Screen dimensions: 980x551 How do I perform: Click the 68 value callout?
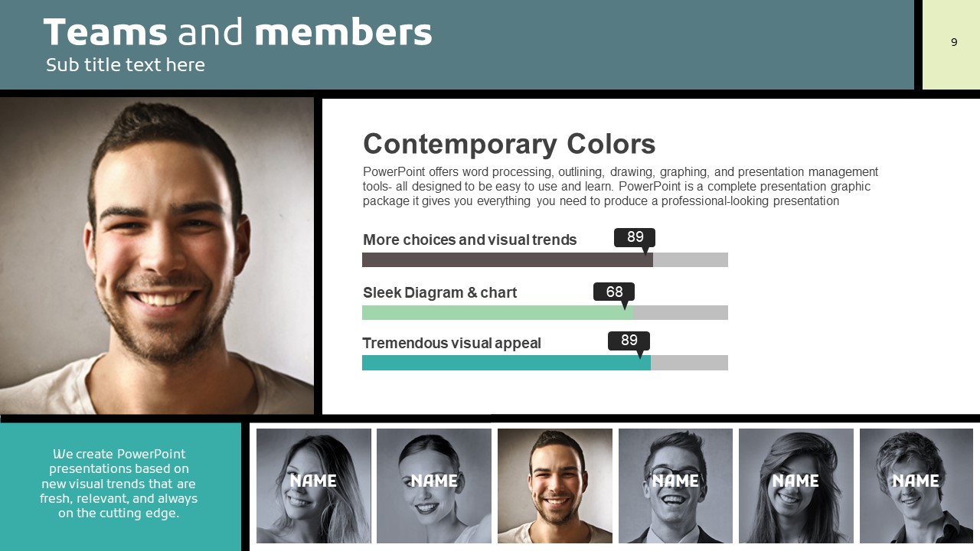[614, 292]
